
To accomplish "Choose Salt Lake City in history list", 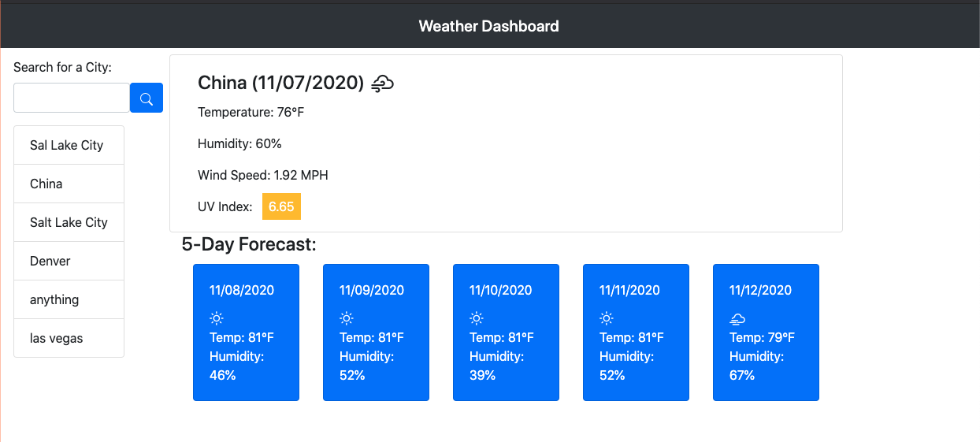I will [x=69, y=222].
